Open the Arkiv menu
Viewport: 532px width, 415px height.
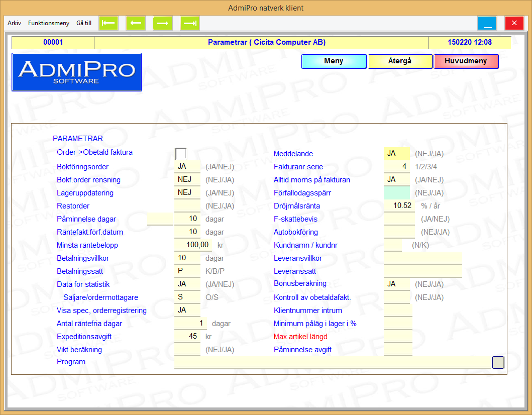(15, 23)
